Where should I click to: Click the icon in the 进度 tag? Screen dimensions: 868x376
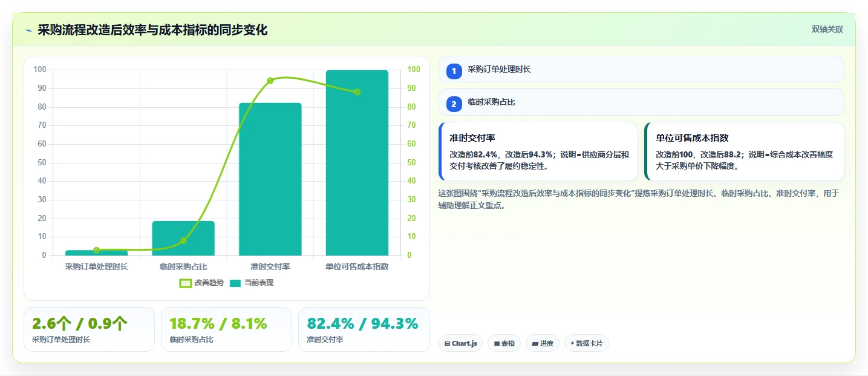coord(535,343)
